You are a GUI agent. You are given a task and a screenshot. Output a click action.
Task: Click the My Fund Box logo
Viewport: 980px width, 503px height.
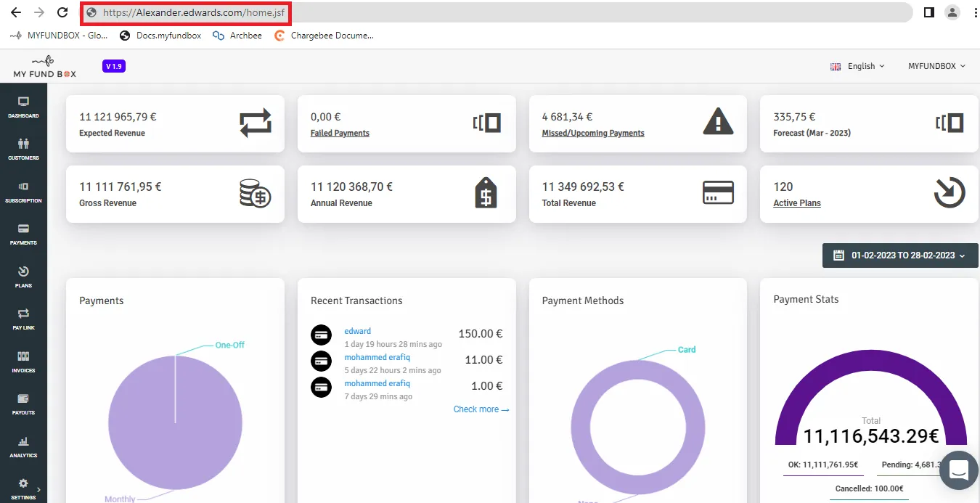(x=44, y=66)
